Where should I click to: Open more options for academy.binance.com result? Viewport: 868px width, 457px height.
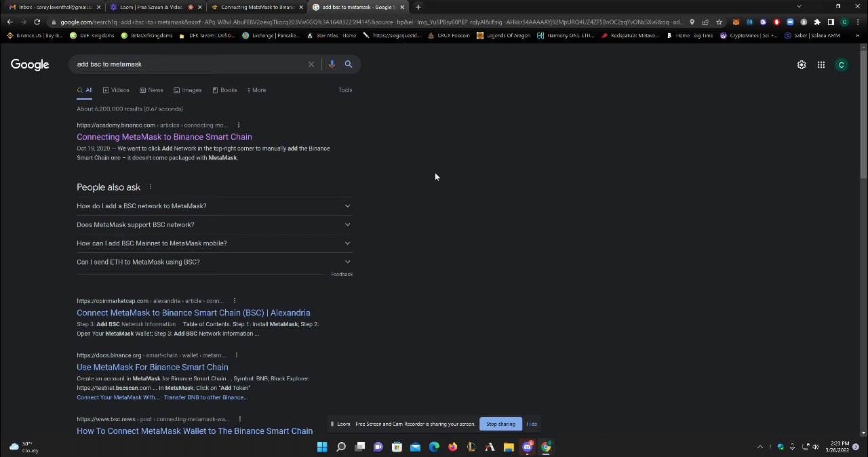239,125
